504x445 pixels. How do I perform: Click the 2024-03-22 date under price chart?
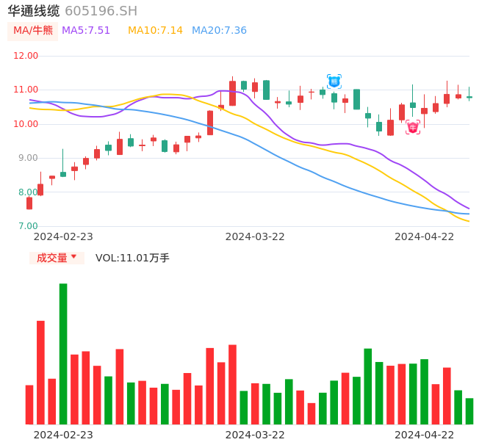[x=255, y=237]
